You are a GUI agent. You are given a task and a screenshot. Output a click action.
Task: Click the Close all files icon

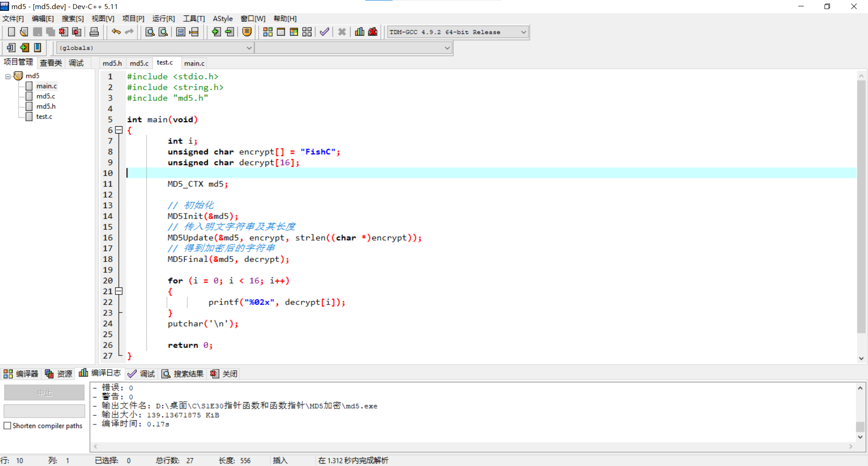click(77, 32)
